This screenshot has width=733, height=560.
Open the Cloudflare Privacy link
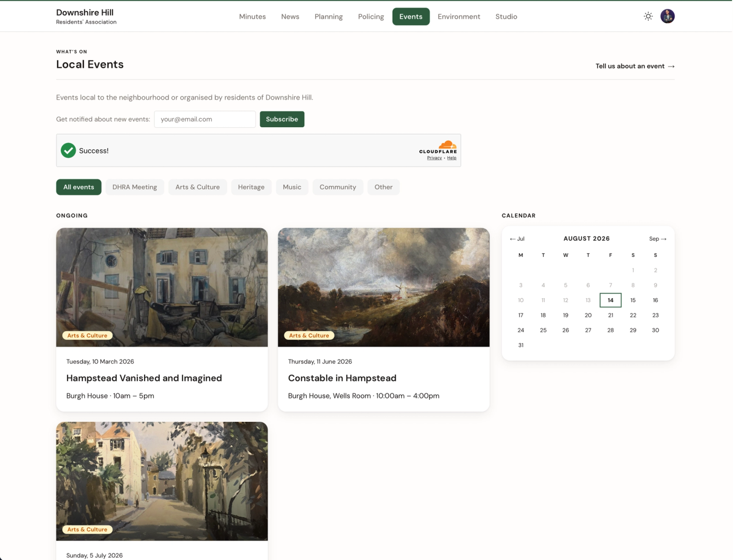pyautogui.click(x=434, y=158)
